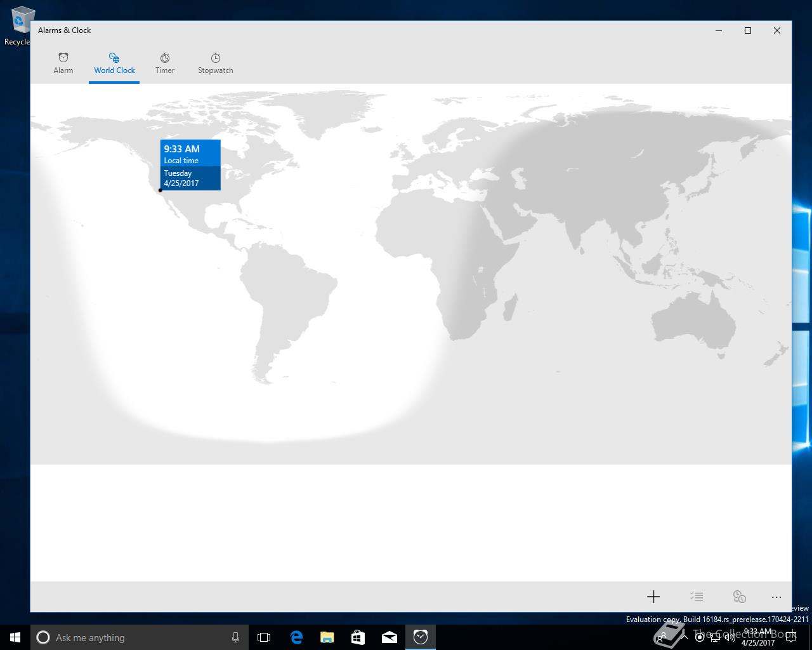The width and height of the screenshot is (812, 650).
Task: Launch Microsoft Edge from taskbar
Action: click(x=296, y=637)
